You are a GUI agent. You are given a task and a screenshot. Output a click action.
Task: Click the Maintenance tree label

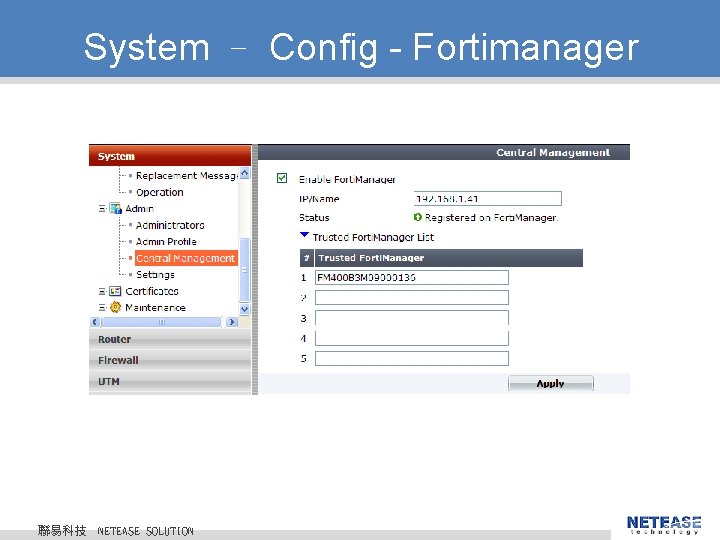(155, 308)
